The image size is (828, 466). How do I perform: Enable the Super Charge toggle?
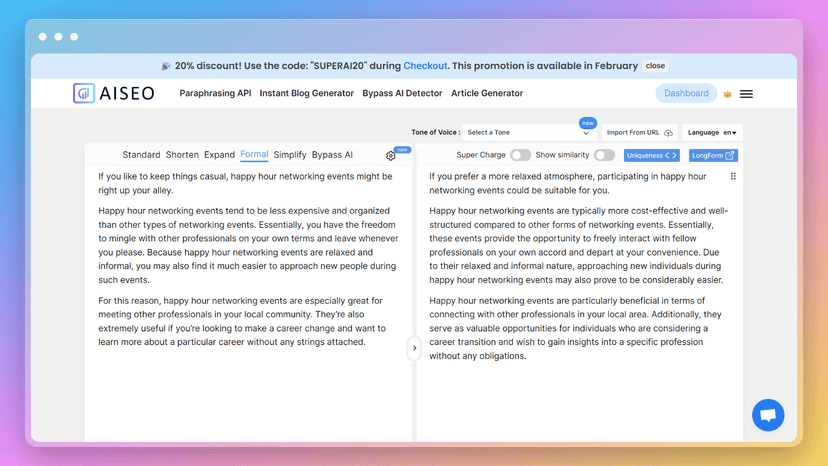[x=520, y=155]
